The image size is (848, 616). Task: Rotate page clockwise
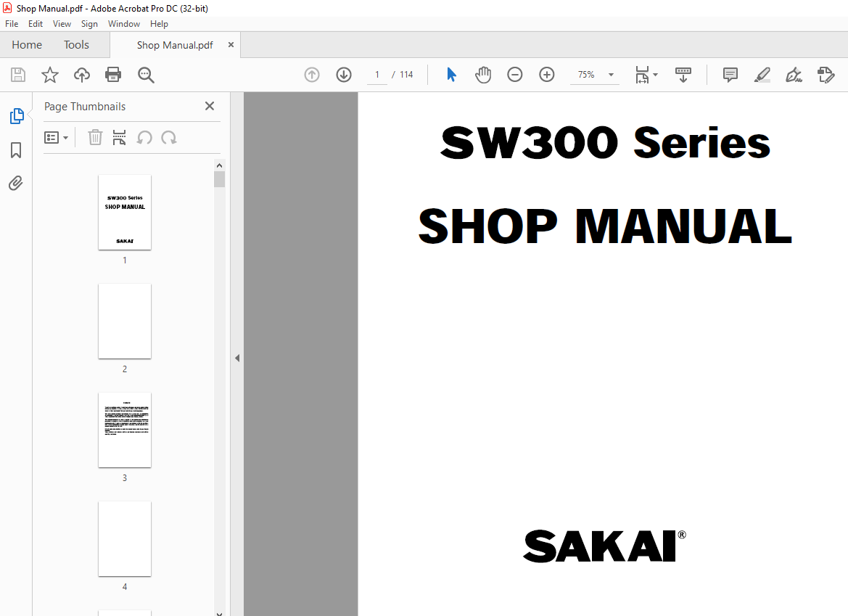[169, 137]
